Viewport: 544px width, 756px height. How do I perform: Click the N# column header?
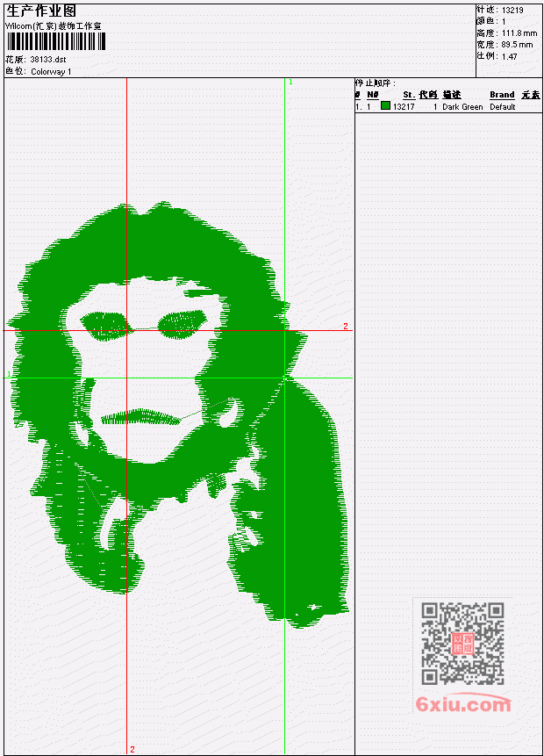[x=372, y=95]
